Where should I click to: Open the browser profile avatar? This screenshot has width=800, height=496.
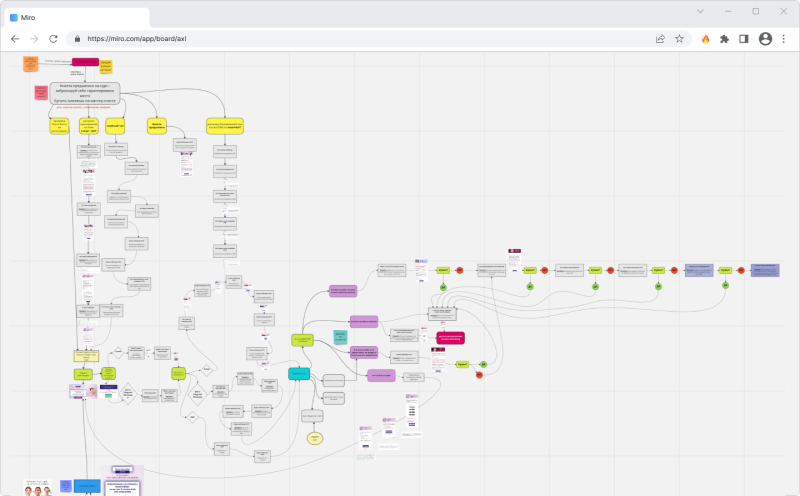(765, 39)
